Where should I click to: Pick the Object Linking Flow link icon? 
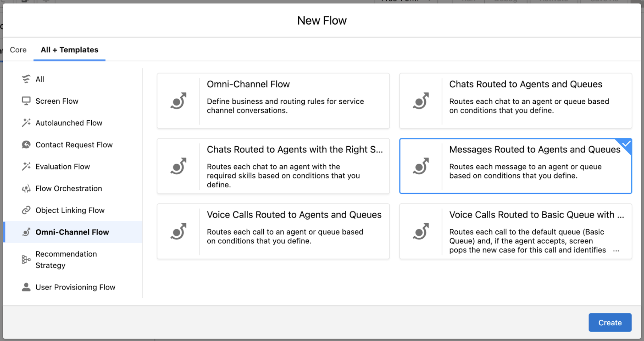[x=26, y=210]
